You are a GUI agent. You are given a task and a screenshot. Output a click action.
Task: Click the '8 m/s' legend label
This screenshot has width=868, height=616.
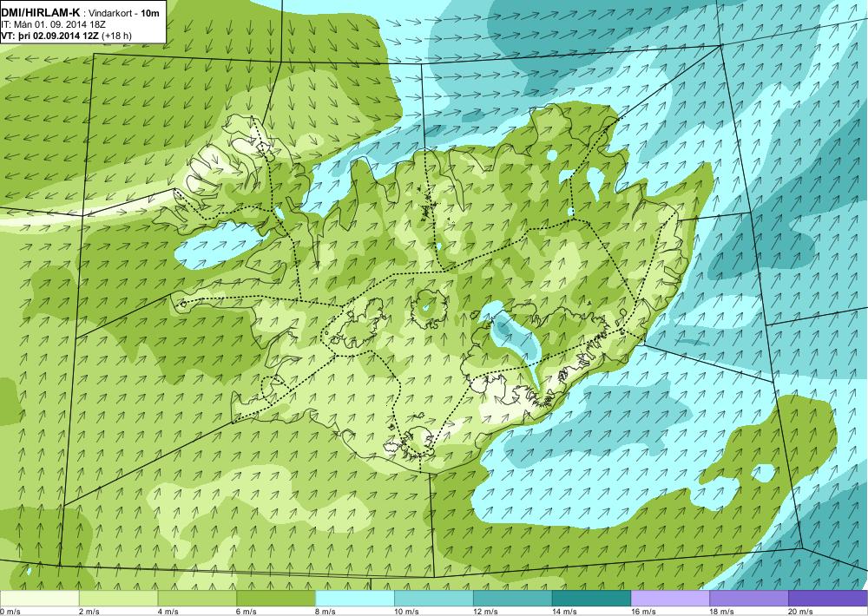pos(326,612)
